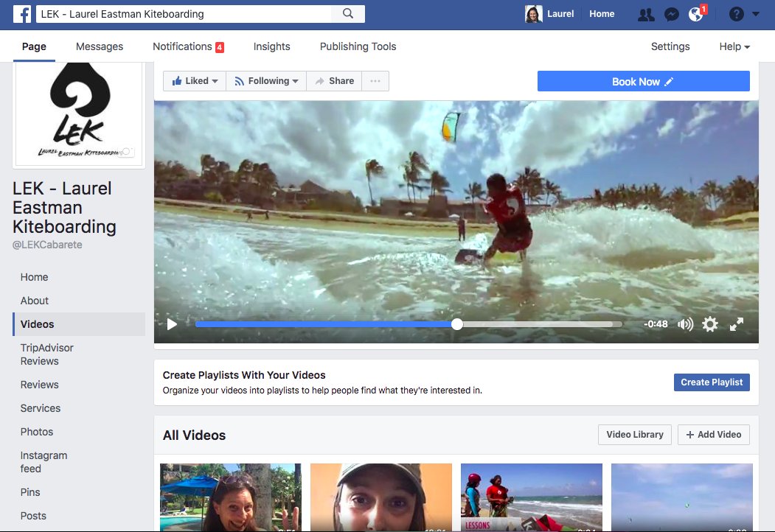Open the Messages tab
This screenshot has width=775, height=532.
tap(100, 46)
